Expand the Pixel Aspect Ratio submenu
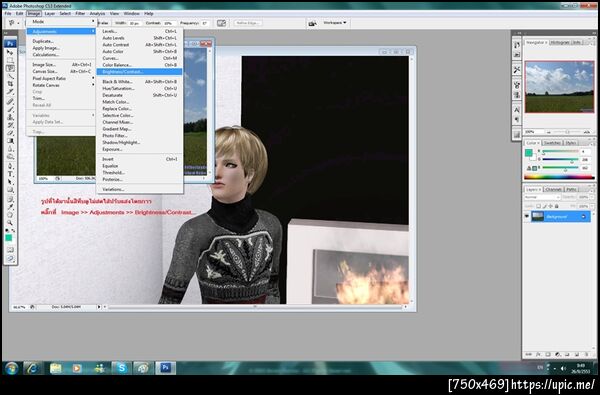Image resolution: width=600 pixels, height=395 pixels. pos(61,78)
